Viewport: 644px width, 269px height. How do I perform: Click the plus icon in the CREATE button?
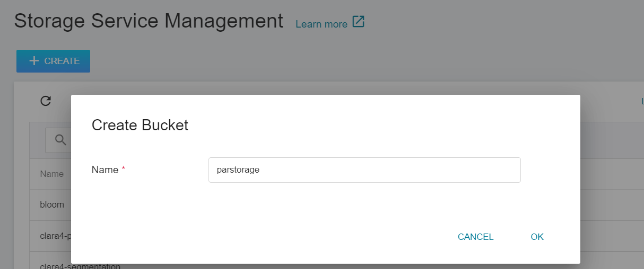[34, 61]
